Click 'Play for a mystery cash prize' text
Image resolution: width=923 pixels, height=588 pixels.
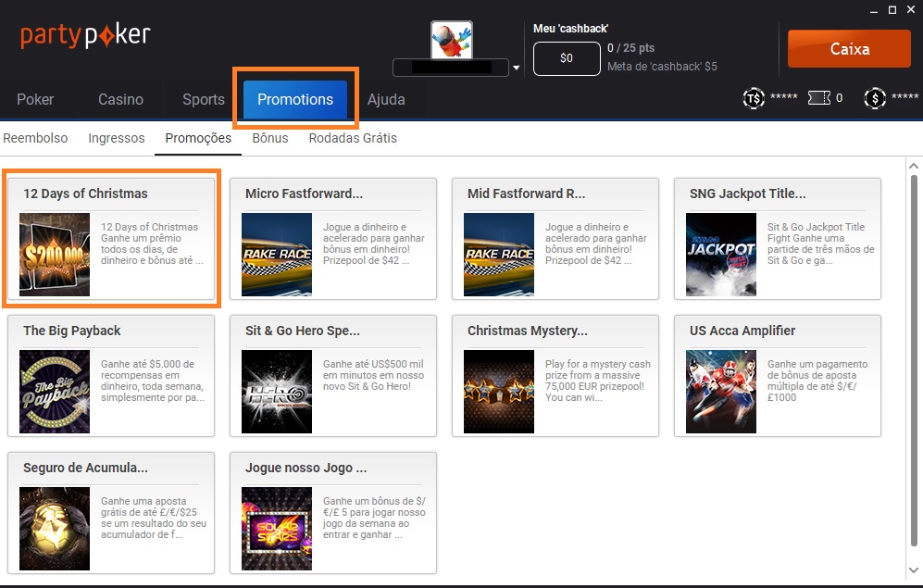(x=597, y=381)
